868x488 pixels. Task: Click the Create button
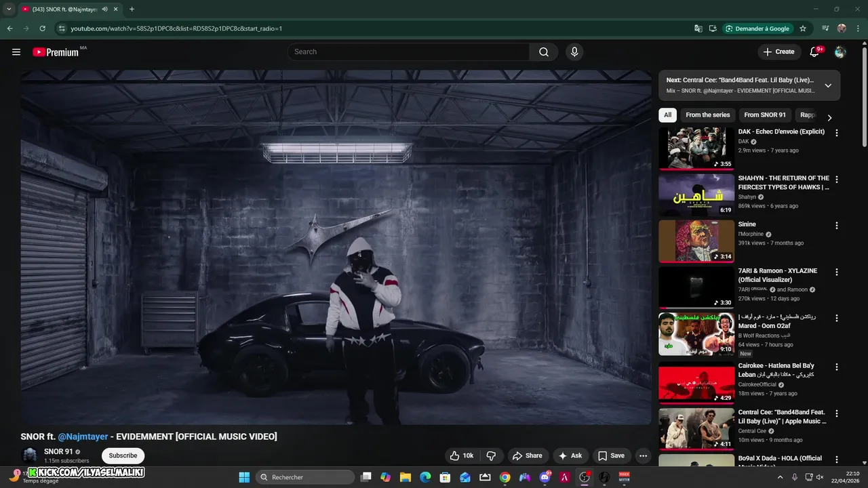pos(778,52)
